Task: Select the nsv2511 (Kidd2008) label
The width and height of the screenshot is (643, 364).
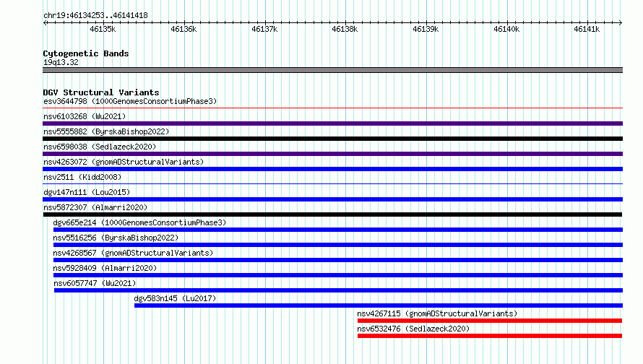Action: pyautogui.click(x=82, y=177)
